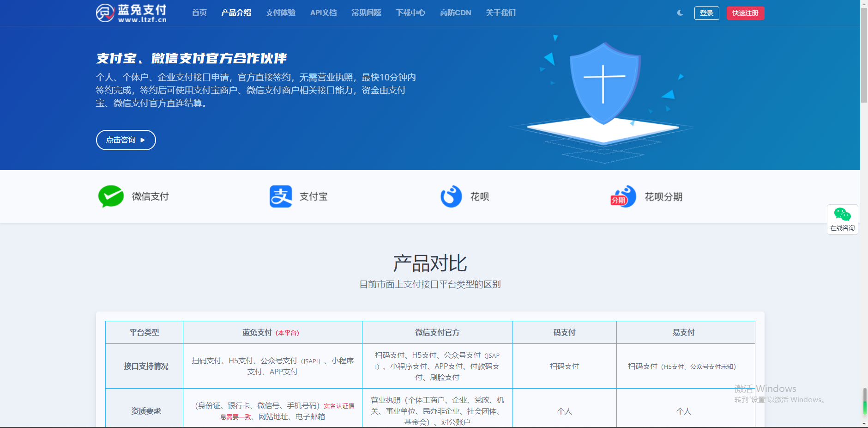This screenshot has width=868, height=428.
Task: Click the banner headline 支付宝、微信支付官方合作伙伴
Action: point(192,58)
